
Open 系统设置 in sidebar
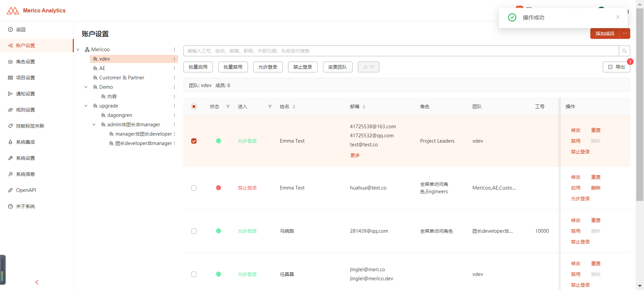pyautogui.click(x=37, y=158)
